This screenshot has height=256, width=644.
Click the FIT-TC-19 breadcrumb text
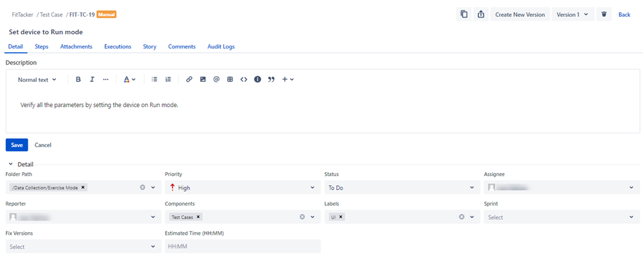pos(82,14)
